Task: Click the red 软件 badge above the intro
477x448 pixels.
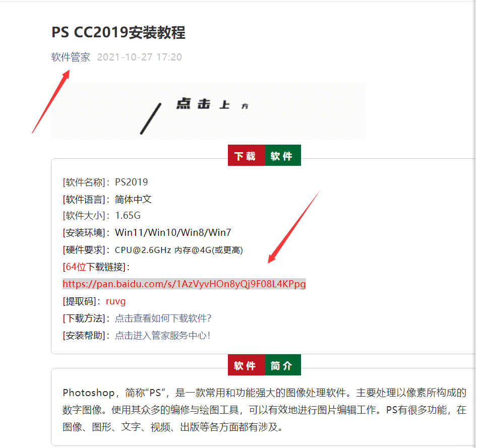Action: click(x=246, y=365)
